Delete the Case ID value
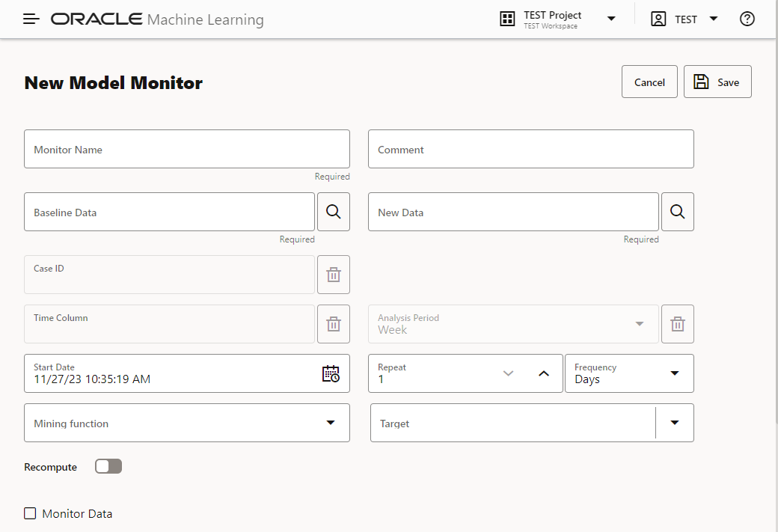The height and width of the screenshot is (532, 778). click(334, 275)
